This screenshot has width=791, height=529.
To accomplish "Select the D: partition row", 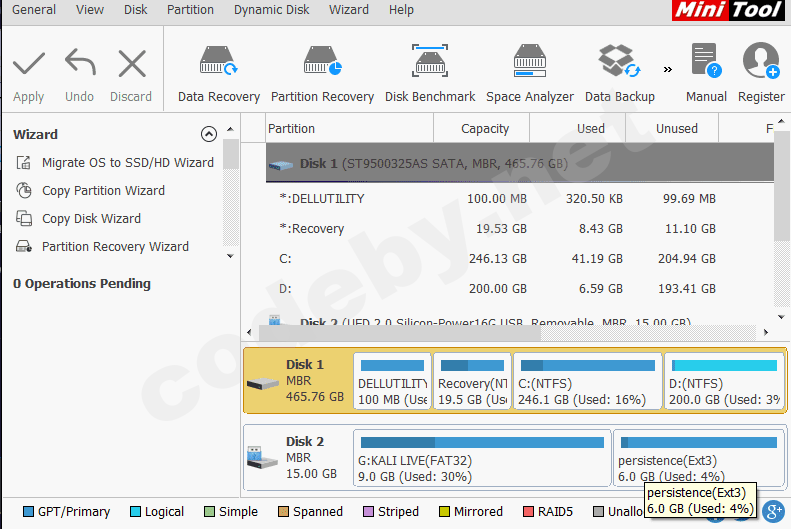I will [x=520, y=288].
